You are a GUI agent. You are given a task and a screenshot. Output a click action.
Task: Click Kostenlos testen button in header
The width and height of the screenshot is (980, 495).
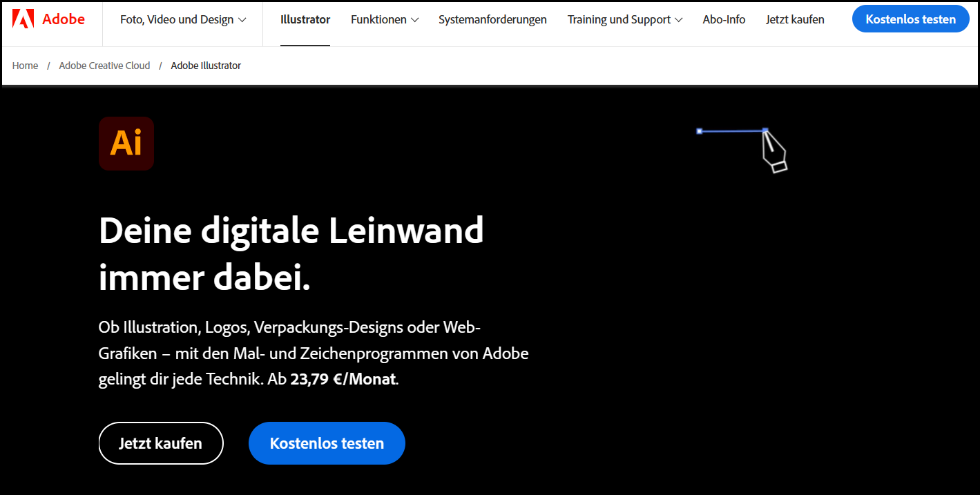[x=910, y=19]
